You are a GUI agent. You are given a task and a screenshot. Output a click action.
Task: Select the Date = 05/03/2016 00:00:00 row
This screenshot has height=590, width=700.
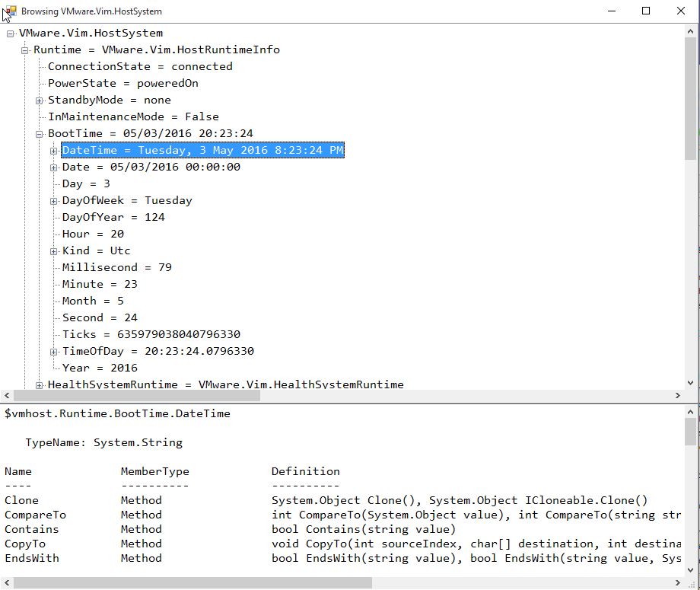151,167
